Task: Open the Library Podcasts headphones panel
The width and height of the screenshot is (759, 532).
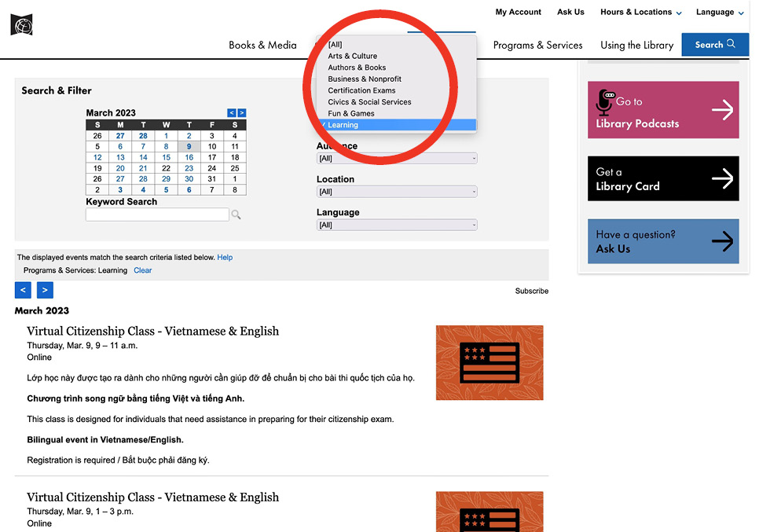Action: tap(663, 108)
